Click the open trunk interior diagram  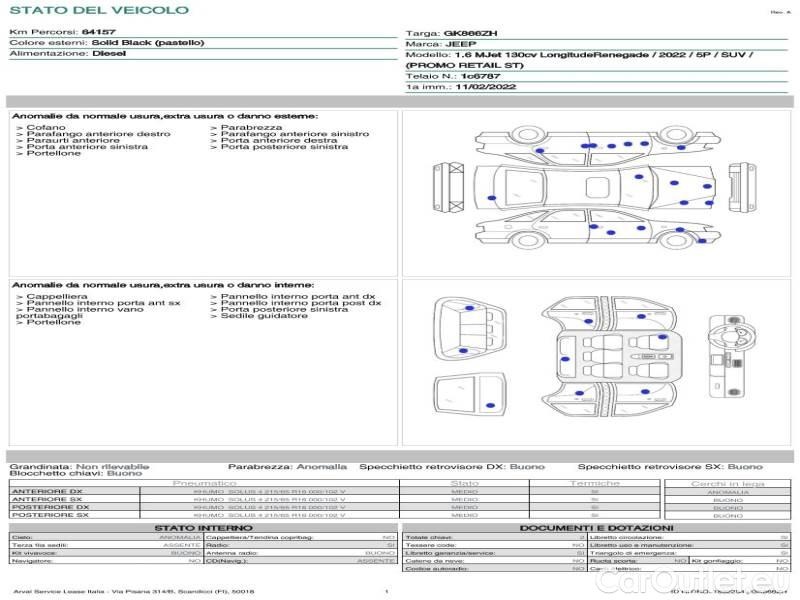470,330
